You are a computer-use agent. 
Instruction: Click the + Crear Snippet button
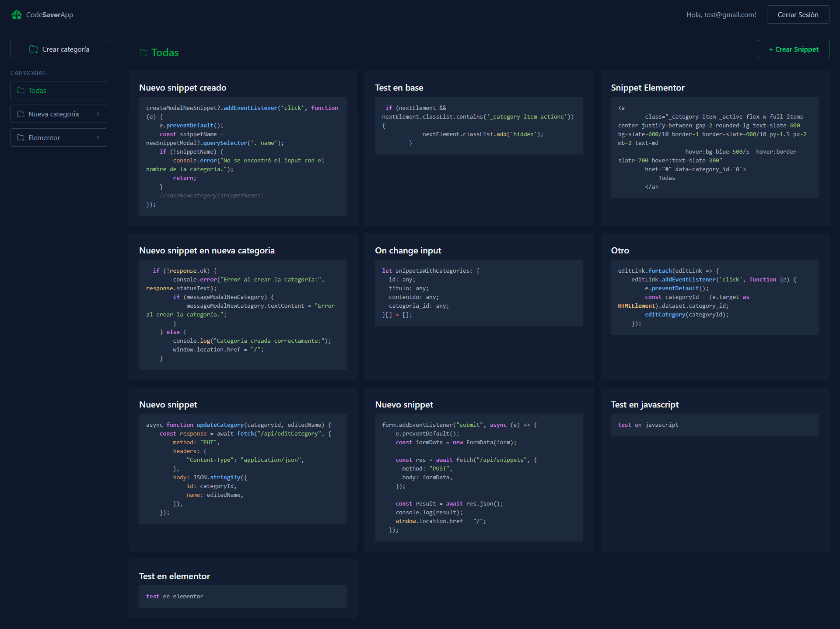(x=793, y=49)
